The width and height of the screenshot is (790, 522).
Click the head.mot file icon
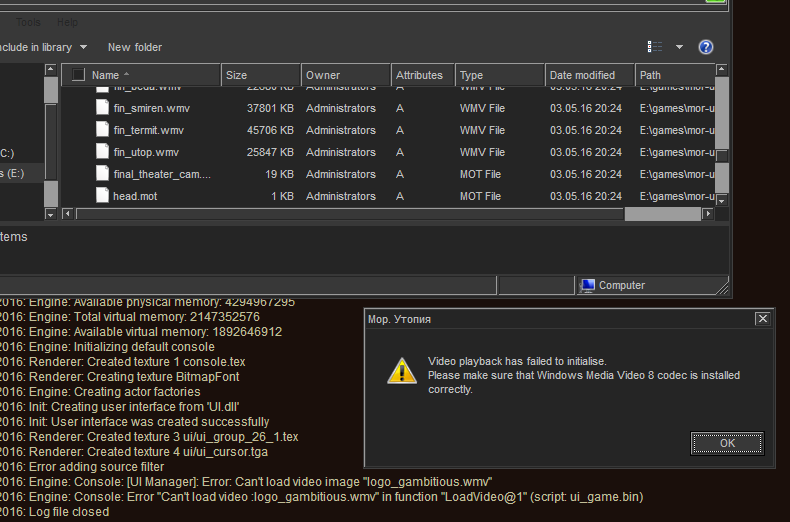click(102, 196)
